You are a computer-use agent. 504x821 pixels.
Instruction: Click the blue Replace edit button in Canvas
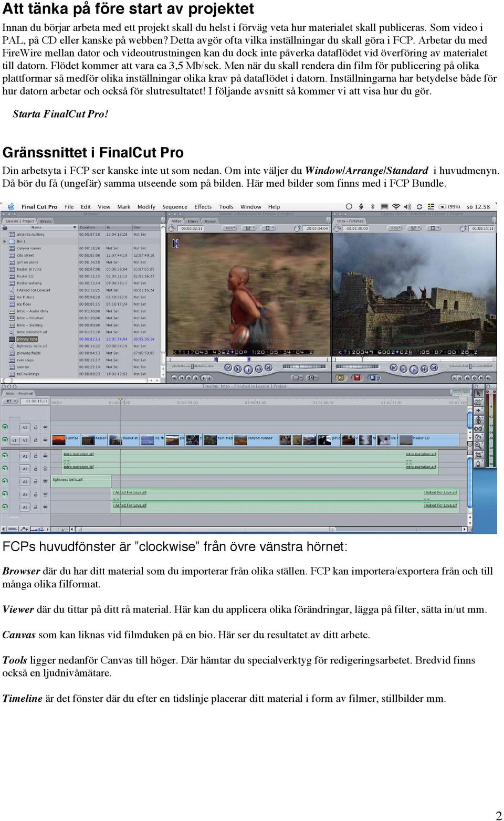coord(373,377)
